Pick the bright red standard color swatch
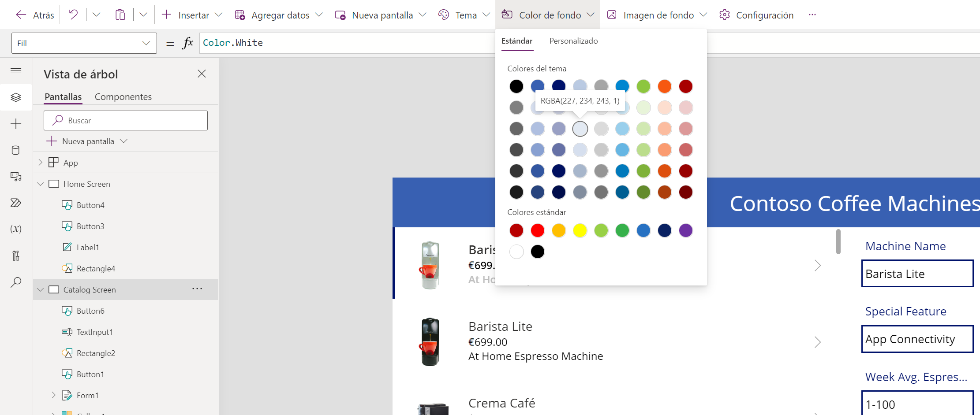This screenshot has height=415, width=980. tap(537, 230)
